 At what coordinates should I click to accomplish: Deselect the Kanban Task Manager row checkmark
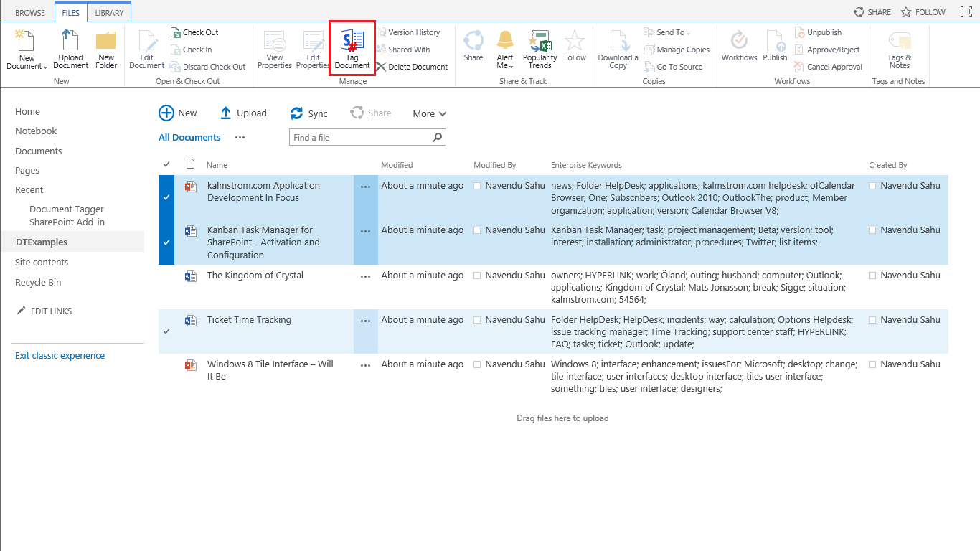166,242
